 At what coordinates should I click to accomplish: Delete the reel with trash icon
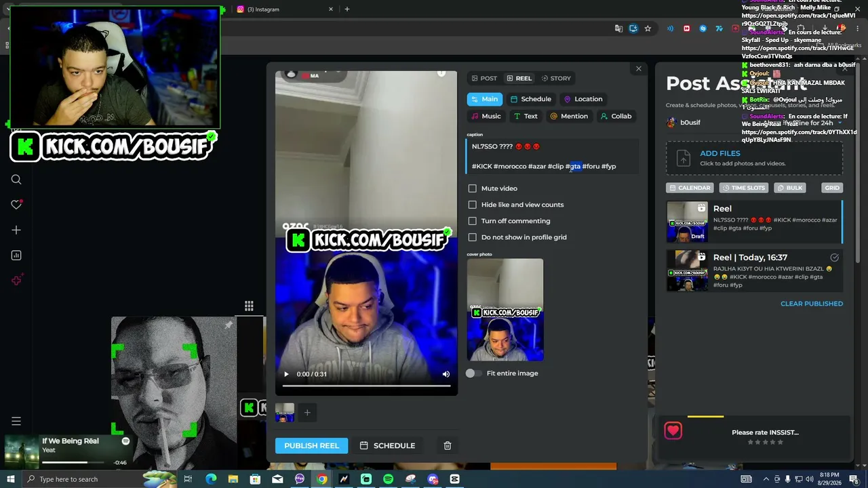point(448,445)
